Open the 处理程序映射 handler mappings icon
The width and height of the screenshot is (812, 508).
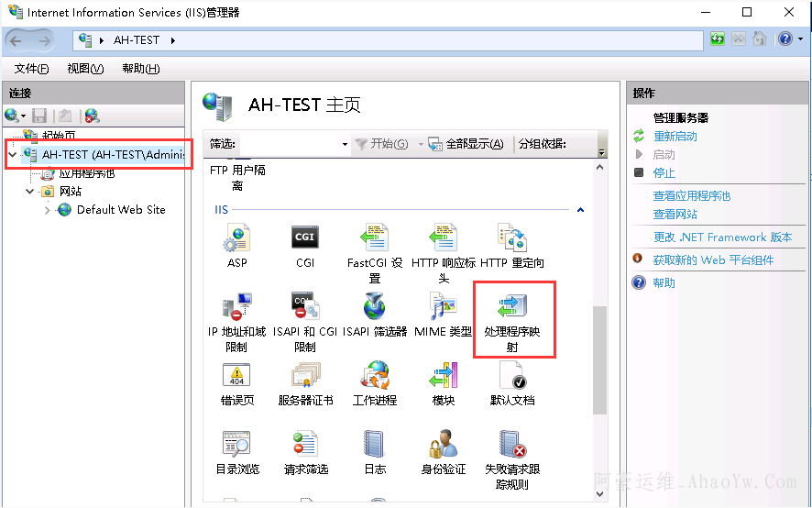tap(512, 307)
